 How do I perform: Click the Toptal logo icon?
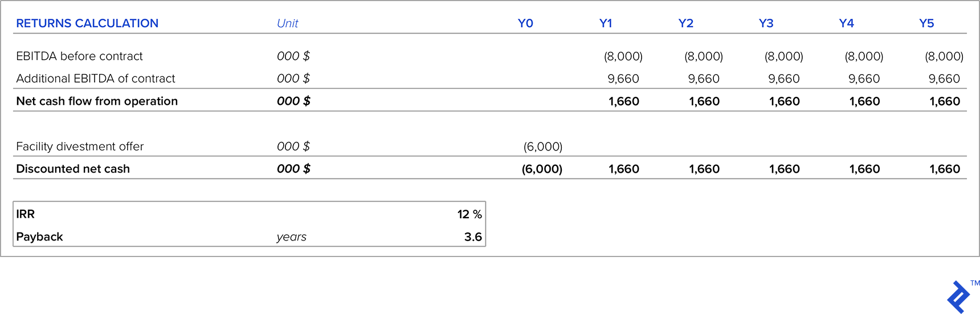(x=958, y=296)
